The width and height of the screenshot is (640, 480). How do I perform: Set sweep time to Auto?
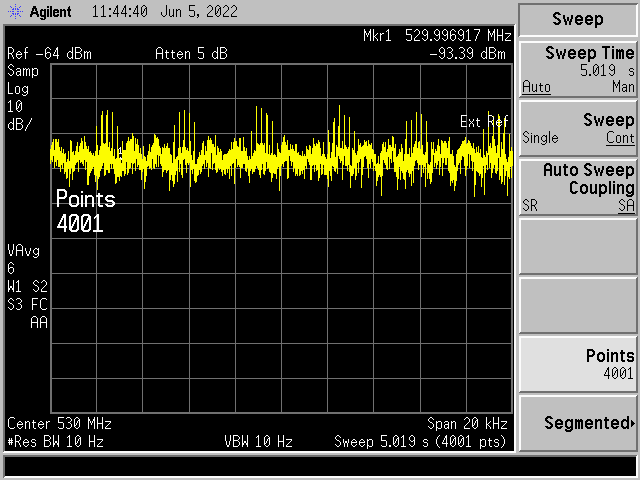[x=536, y=87]
